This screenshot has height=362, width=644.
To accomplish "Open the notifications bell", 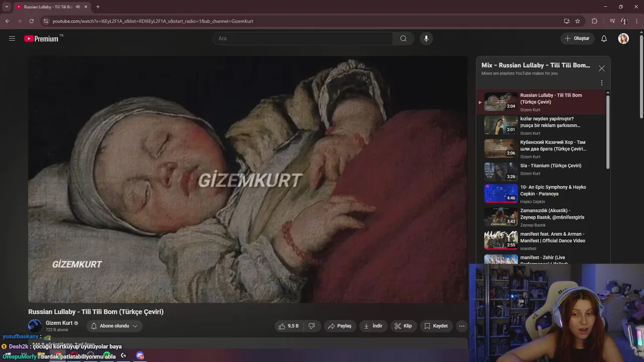I will tap(604, 38).
